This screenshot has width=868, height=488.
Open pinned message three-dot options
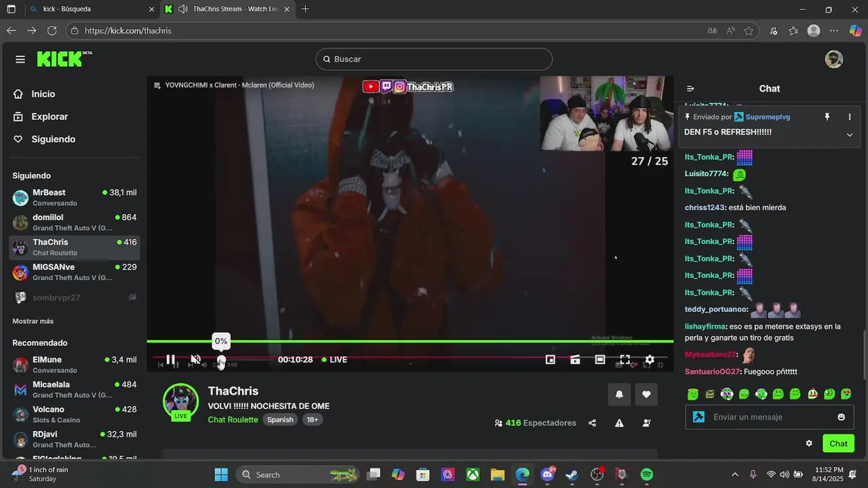pyautogui.click(x=850, y=117)
